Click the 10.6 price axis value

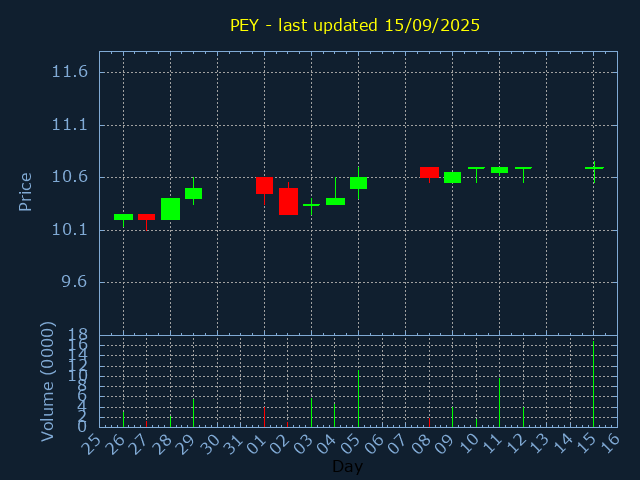pyautogui.click(x=69, y=177)
